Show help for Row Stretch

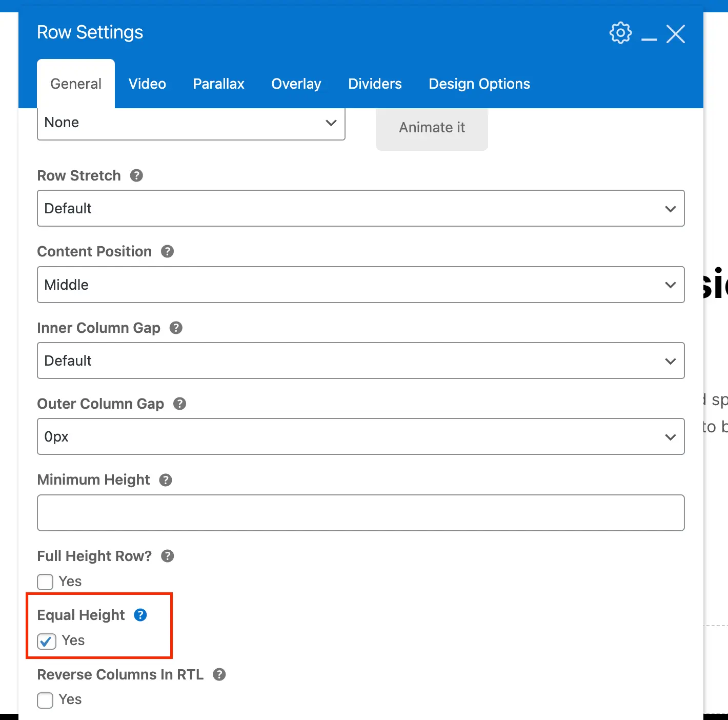click(136, 175)
